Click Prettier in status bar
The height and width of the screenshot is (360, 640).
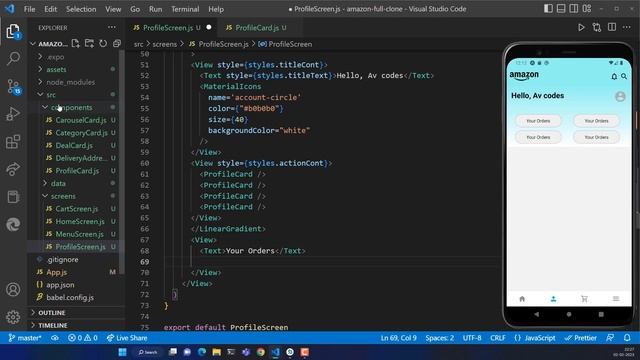(x=580, y=338)
